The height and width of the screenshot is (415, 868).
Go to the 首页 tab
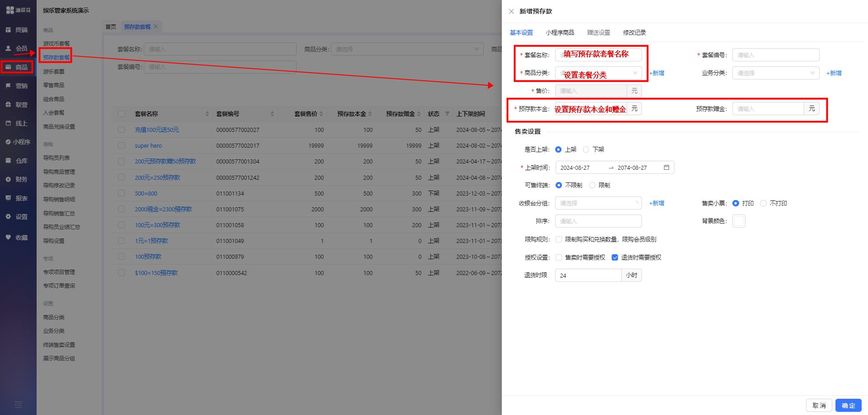[111, 27]
